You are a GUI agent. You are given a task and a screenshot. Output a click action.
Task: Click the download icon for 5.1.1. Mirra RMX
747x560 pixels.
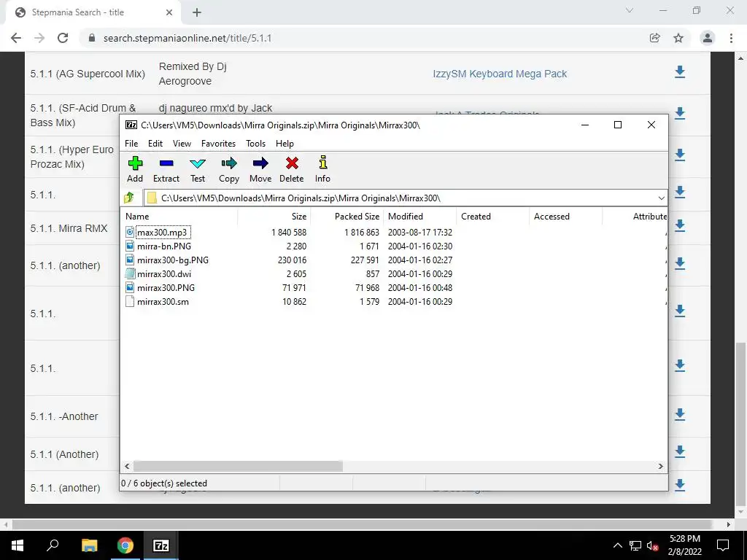pyautogui.click(x=680, y=226)
